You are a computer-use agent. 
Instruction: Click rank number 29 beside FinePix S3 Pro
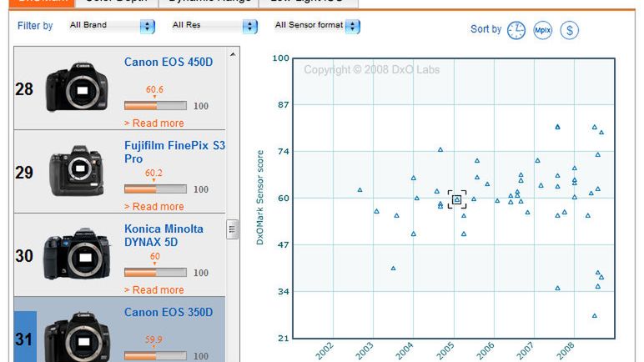[24, 173]
